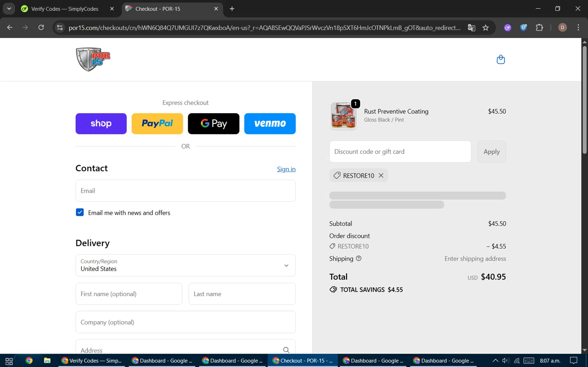
Task: Click the address search magnifier icon
Action: point(286,350)
